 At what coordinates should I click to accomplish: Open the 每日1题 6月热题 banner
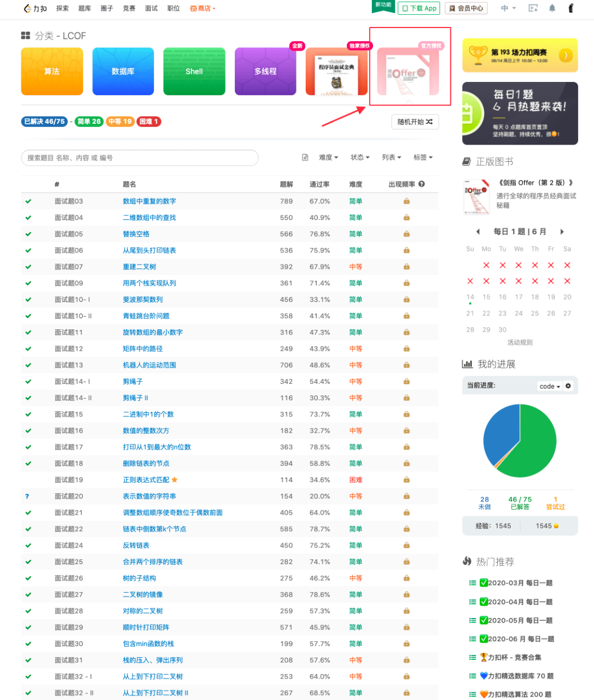(520, 113)
